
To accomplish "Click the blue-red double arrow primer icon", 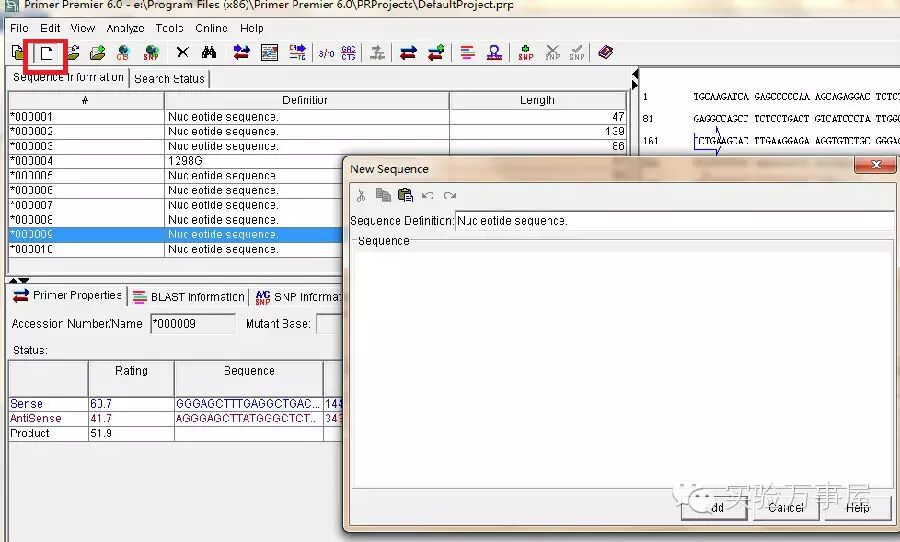I will coord(408,53).
